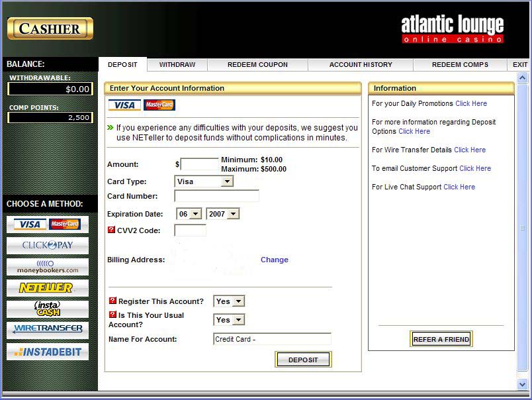Choose Click2Pay payment method
The image size is (532, 400).
48,245
